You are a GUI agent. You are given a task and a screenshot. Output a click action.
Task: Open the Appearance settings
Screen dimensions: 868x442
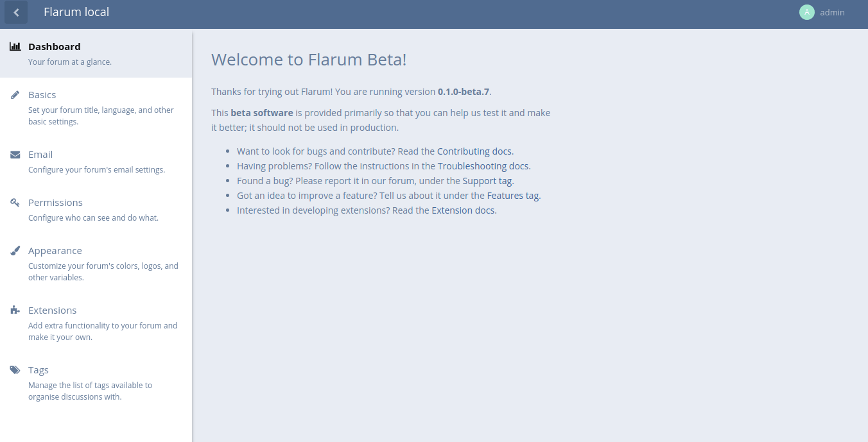[96, 264]
